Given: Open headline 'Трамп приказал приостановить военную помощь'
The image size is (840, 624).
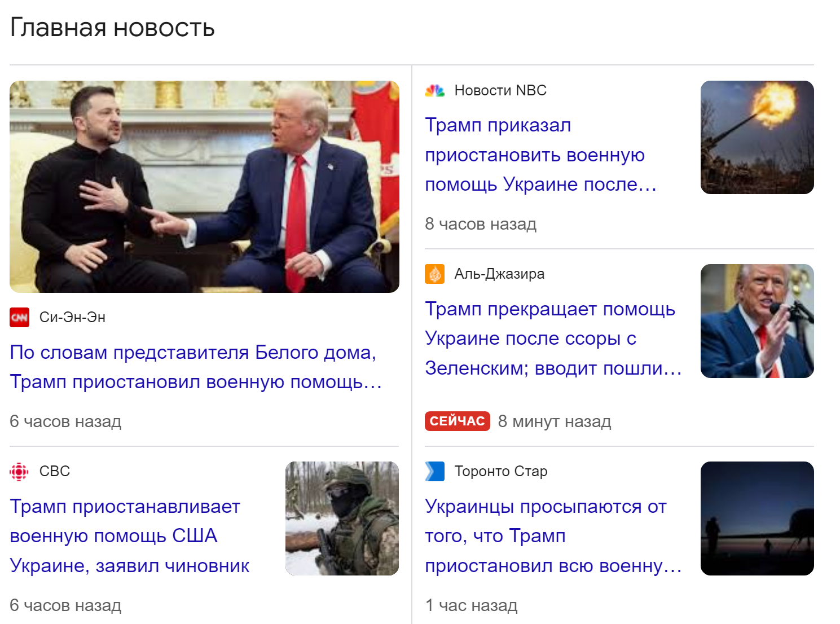Looking at the screenshot, I should 540,155.
